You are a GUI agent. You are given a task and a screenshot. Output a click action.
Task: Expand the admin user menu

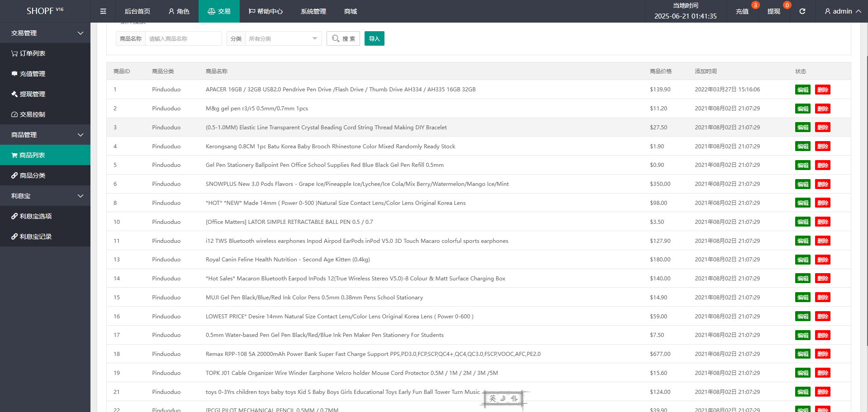[842, 11]
